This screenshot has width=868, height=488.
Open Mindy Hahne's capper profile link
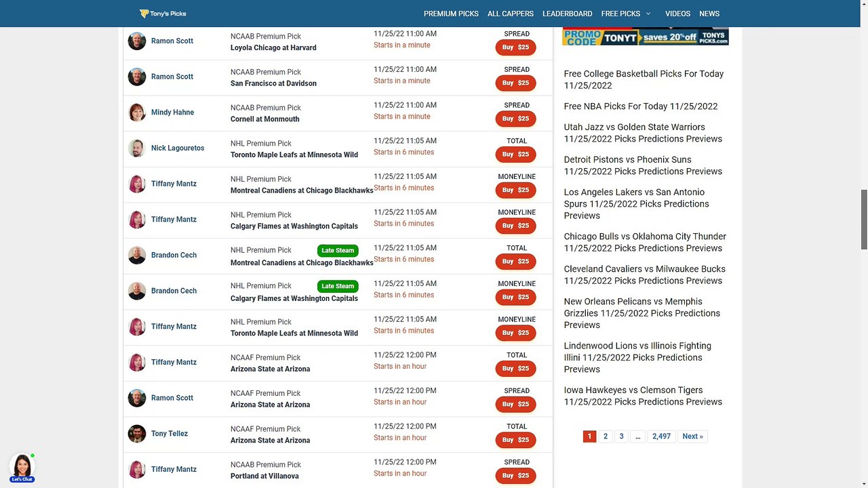172,113
